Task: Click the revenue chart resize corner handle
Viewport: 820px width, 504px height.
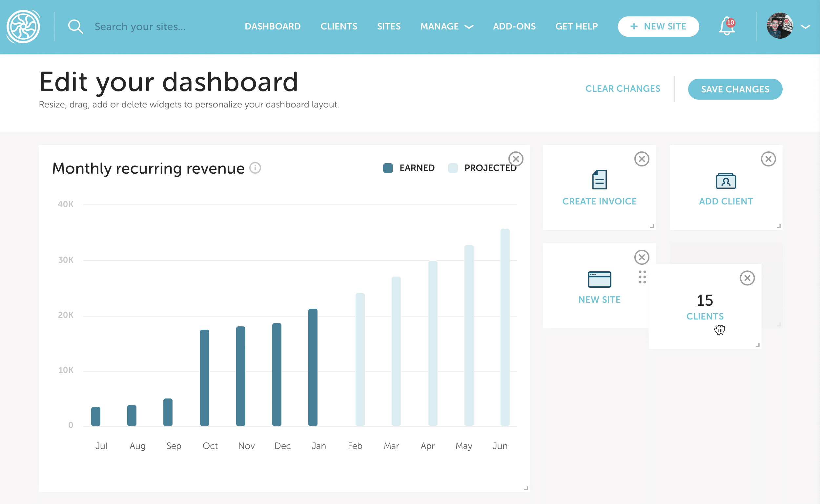Action: point(526,488)
